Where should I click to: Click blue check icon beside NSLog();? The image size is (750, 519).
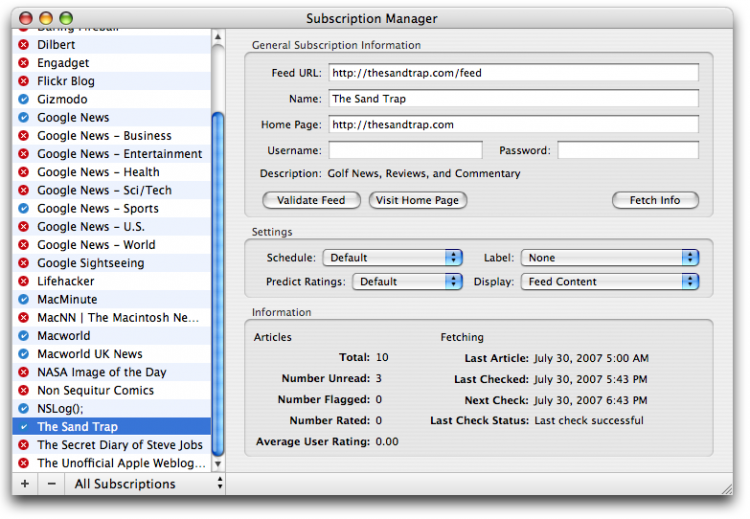tap(23, 408)
